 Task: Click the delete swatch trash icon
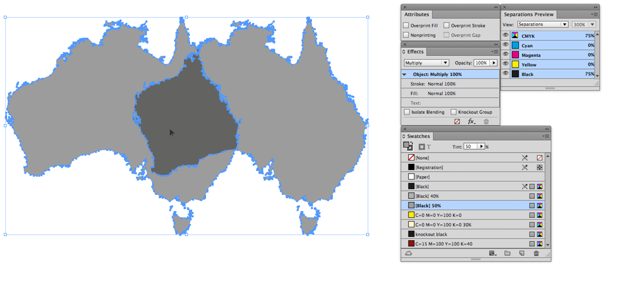click(536, 253)
